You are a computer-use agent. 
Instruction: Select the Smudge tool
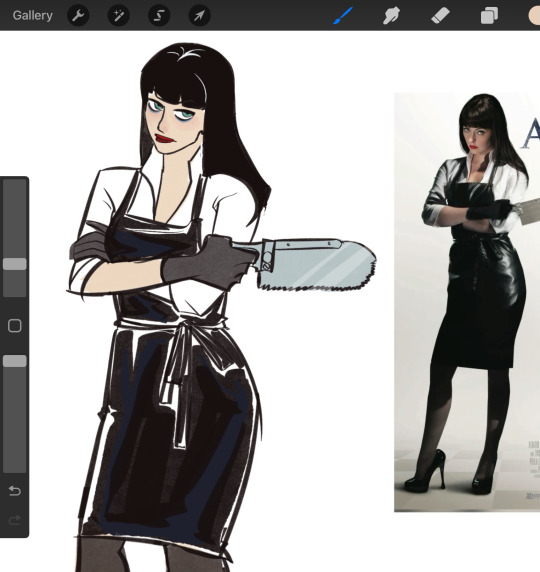391,16
